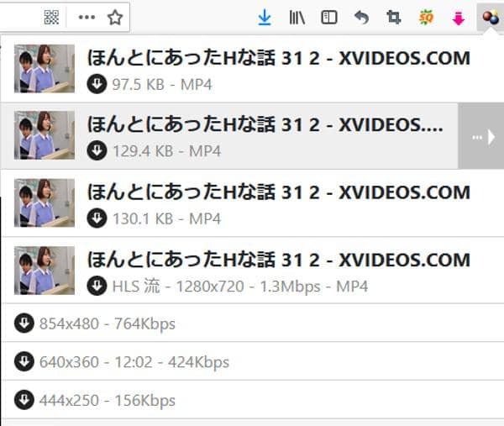Download the 97.5 KB MP4 item
The width and height of the screenshot is (504, 426).
pos(97,84)
